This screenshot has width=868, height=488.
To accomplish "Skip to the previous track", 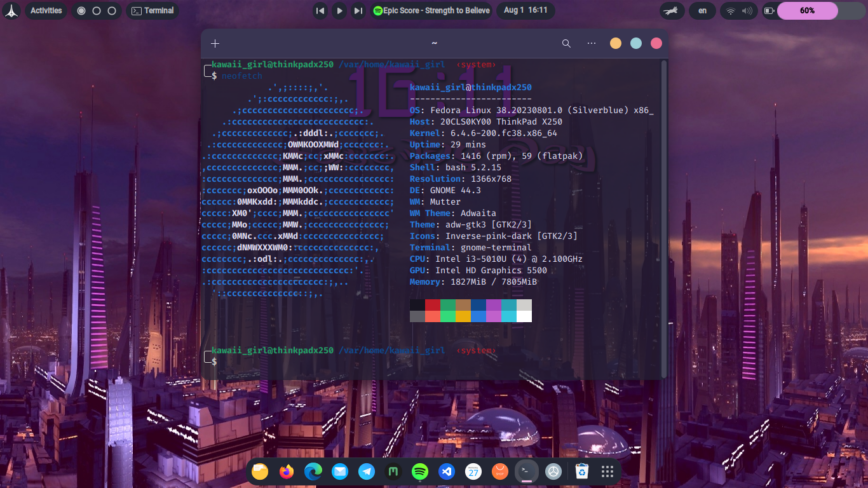I will coord(320,11).
